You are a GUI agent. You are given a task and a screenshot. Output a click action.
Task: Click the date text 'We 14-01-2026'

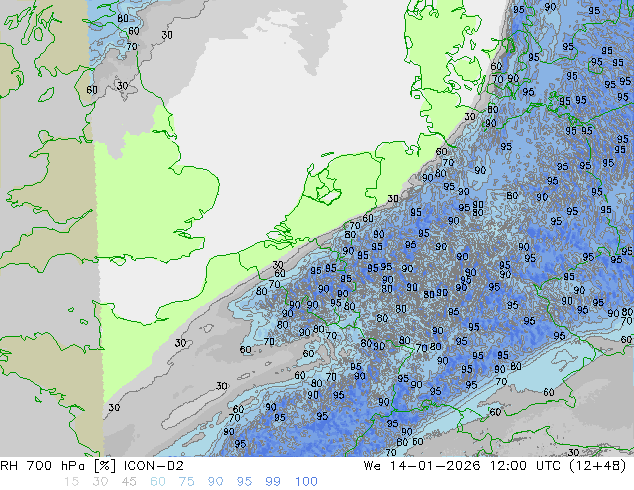(x=422, y=466)
